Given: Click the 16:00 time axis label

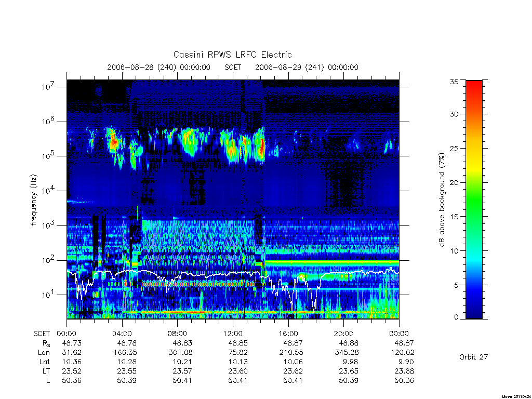Looking at the screenshot, I should 288,334.
